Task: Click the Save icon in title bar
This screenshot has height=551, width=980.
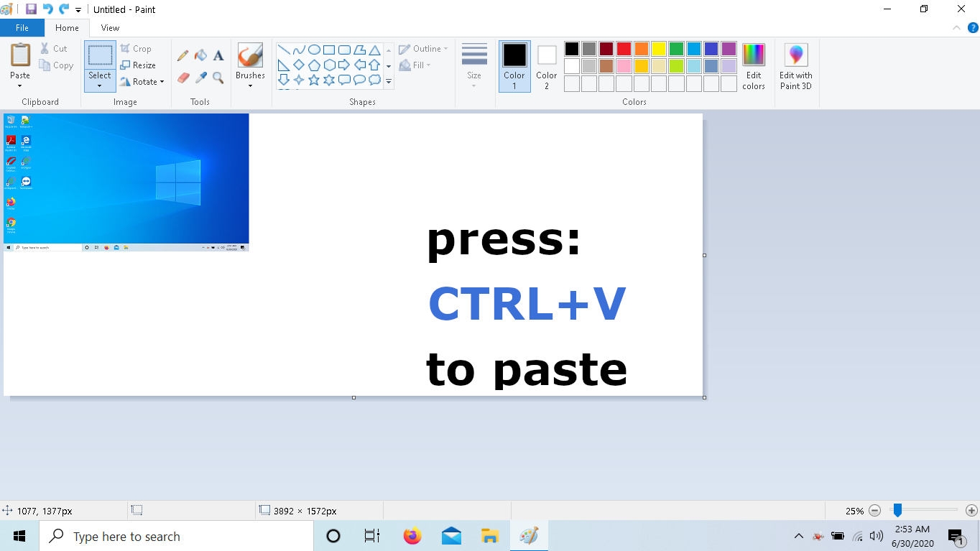Action: coord(31,9)
